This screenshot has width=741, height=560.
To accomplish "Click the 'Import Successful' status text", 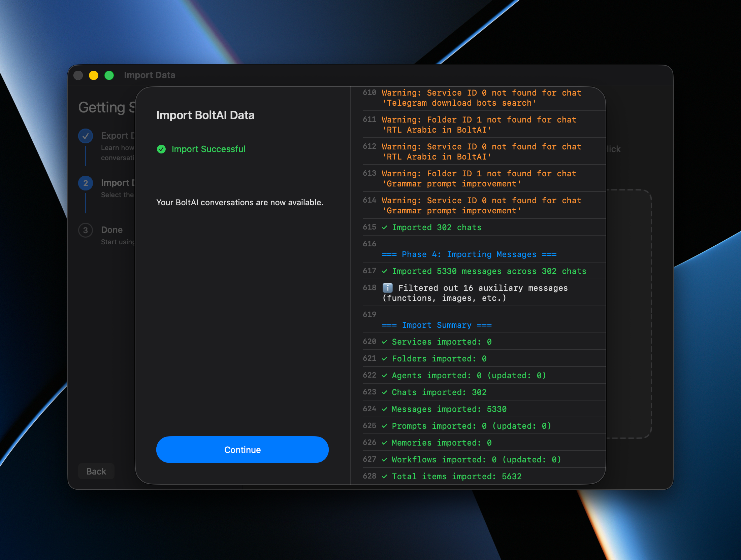I will [208, 149].
